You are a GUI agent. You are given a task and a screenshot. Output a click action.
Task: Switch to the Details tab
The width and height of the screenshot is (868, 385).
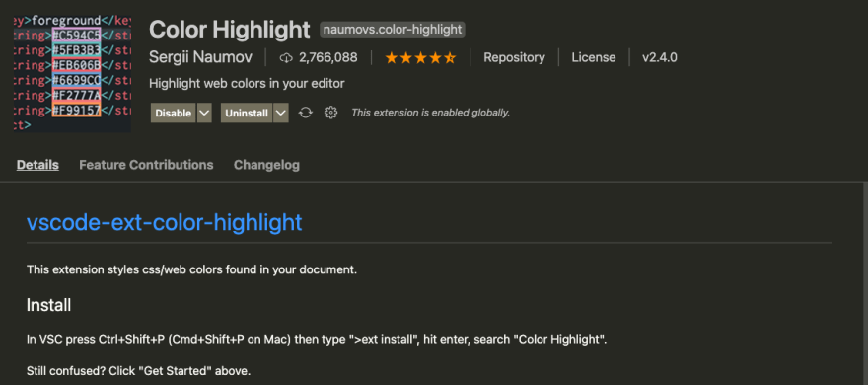[x=37, y=165]
